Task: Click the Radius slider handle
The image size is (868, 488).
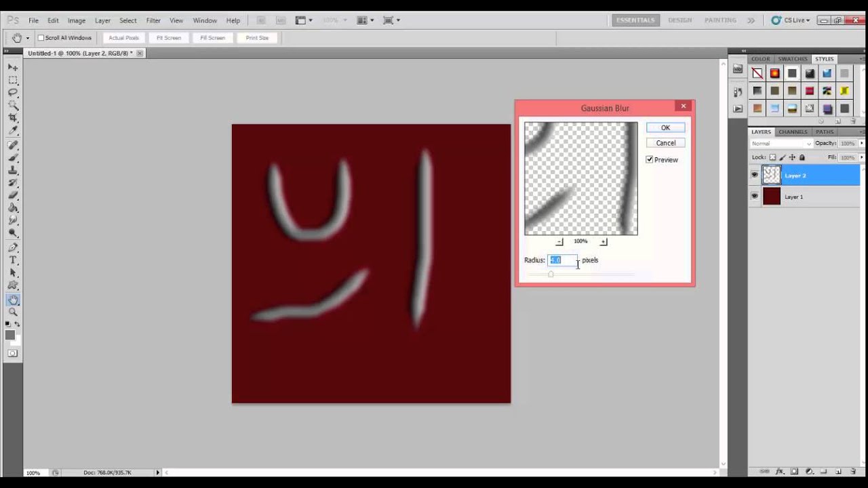Action: [x=551, y=274]
